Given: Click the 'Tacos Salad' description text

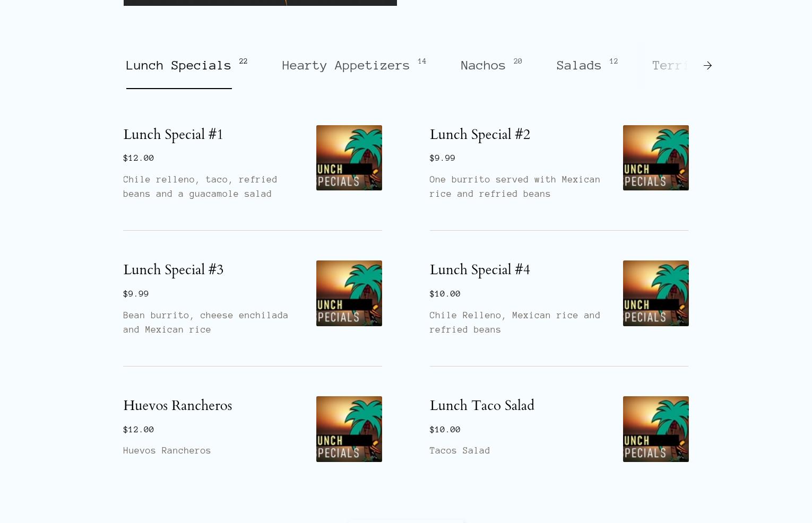Looking at the screenshot, I should click(x=460, y=450).
